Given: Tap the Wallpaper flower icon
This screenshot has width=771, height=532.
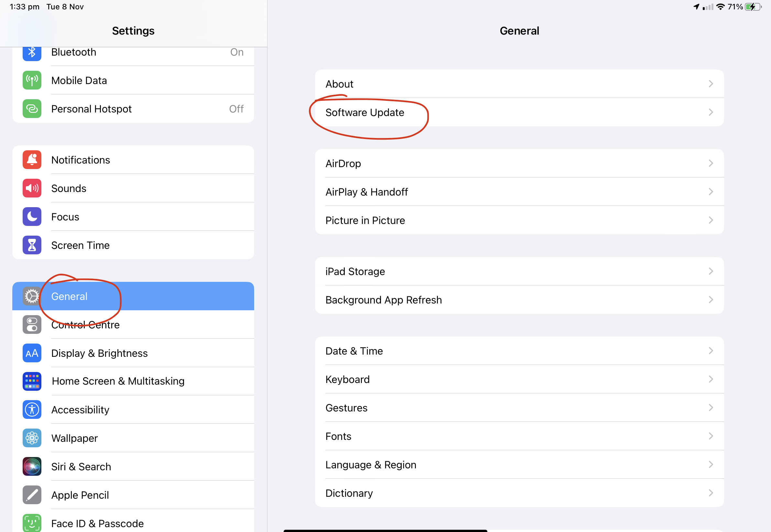Looking at the screenshot, I should [32, 438].
